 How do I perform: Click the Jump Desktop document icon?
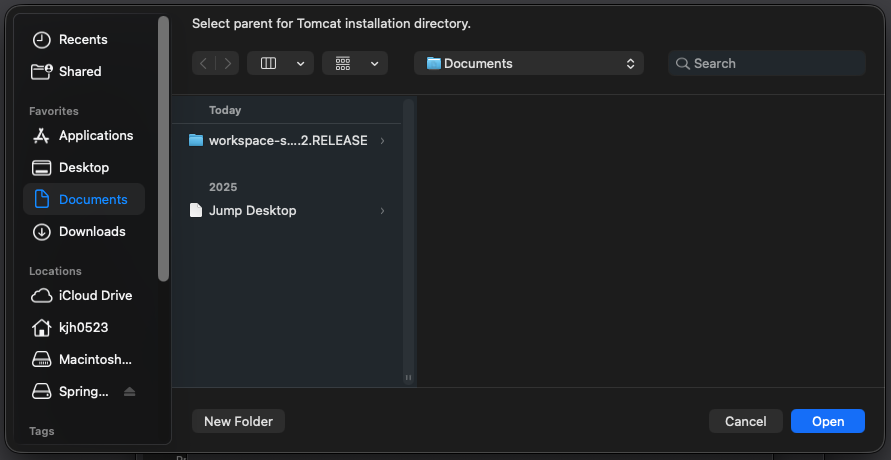pyautogui.click(x=195, y=210)
